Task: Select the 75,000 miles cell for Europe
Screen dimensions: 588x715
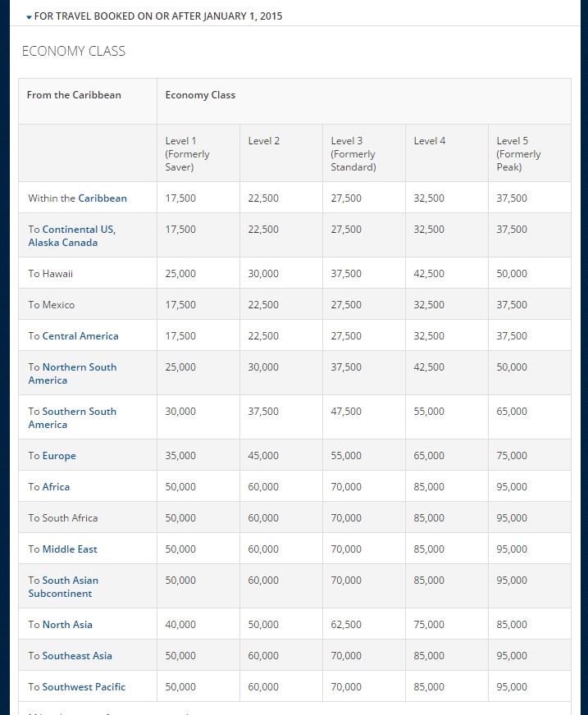Action: [x=512, y=456]
